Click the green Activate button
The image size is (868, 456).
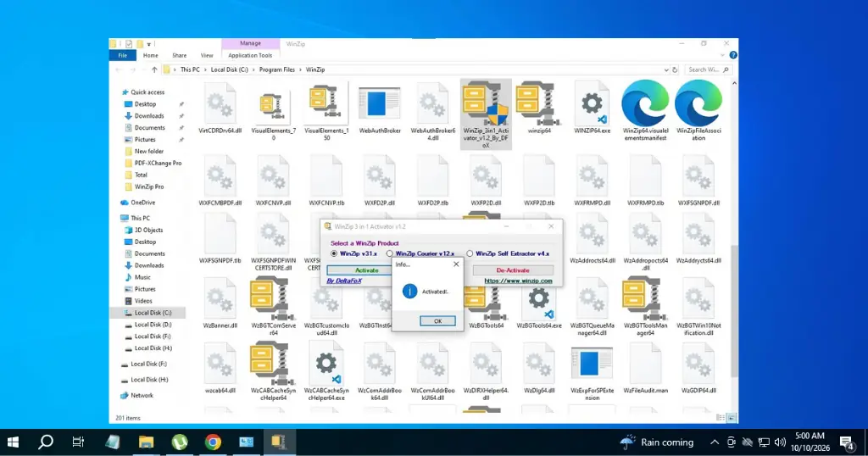[359, 270]
